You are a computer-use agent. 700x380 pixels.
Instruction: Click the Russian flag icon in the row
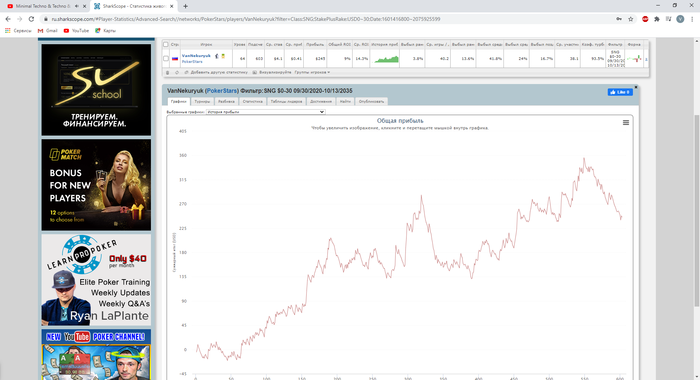[x=175, y=58]
